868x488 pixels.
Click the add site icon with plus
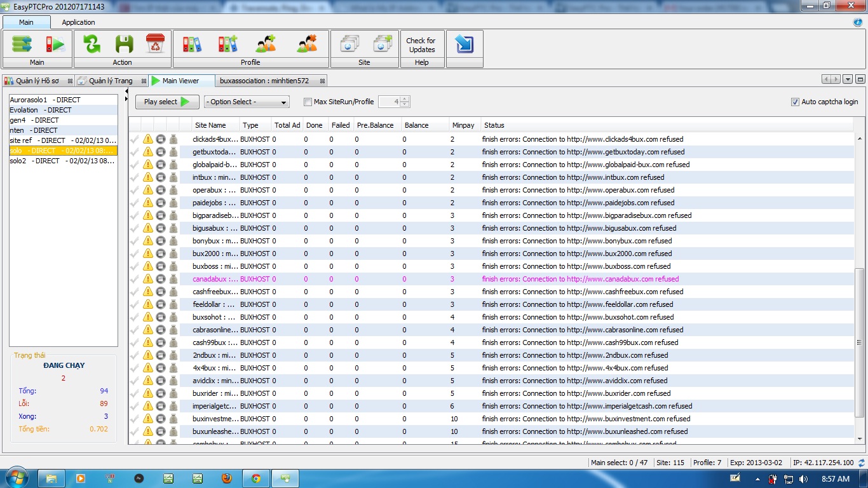[x=383, y=44]
